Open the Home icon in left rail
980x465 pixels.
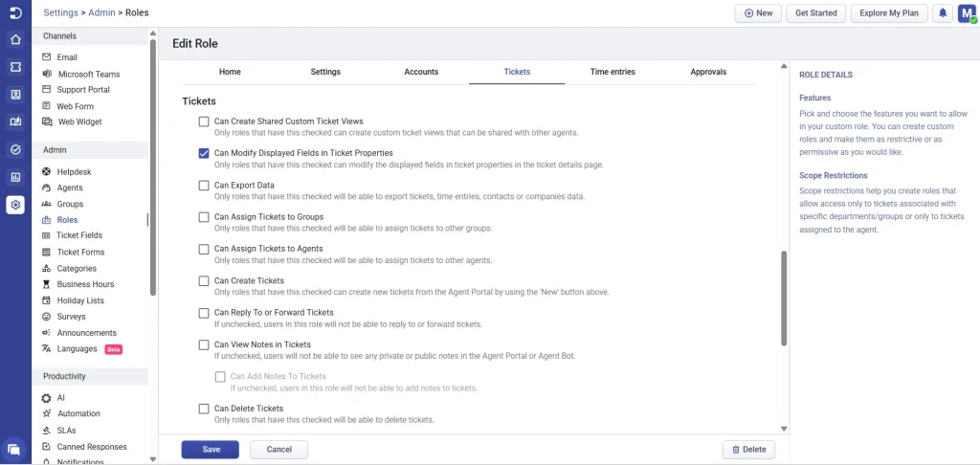[x=15, y=40]
